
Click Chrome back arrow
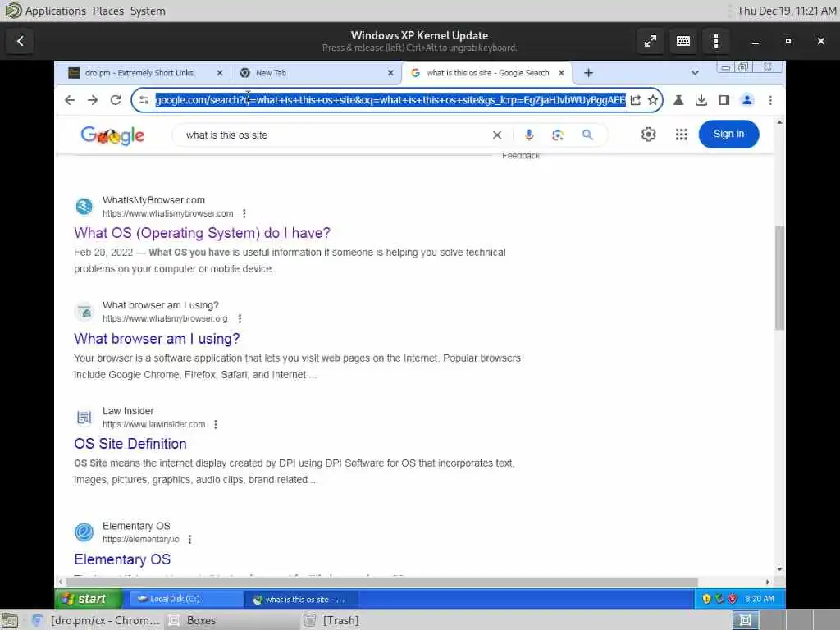[x=70, y=100]
